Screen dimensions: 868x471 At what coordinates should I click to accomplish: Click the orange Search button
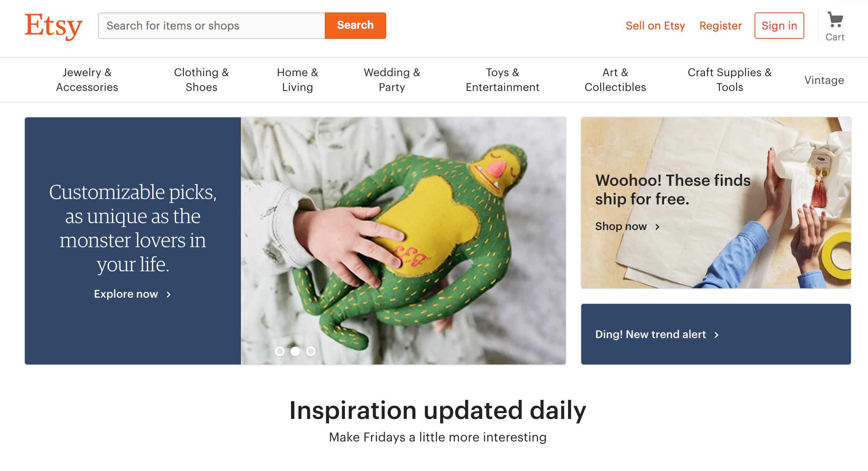point(356,26)
